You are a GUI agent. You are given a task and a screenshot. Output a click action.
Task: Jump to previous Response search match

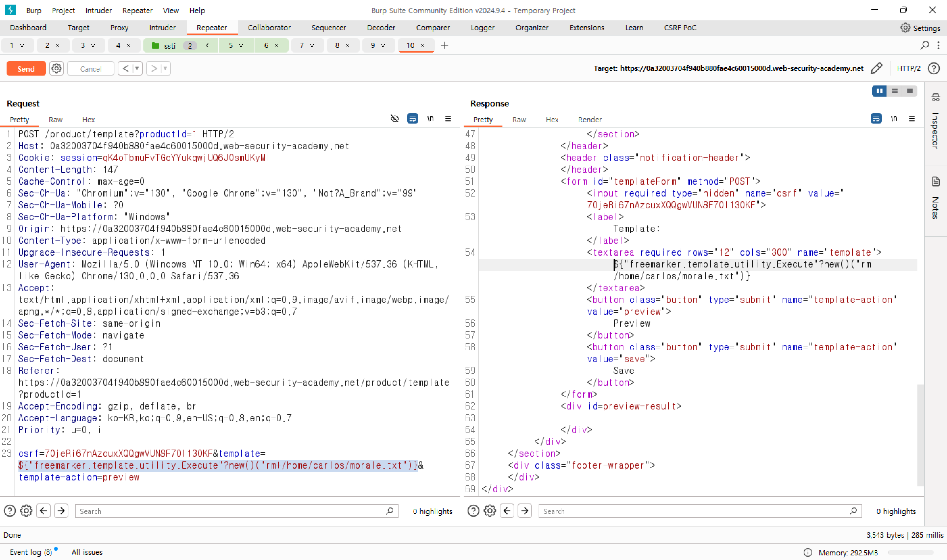pyautogui.click(x=507, y=511)
